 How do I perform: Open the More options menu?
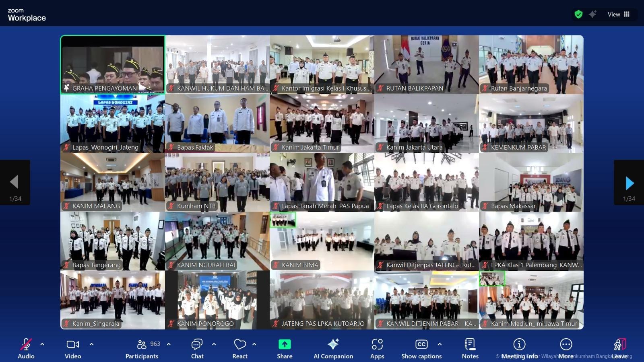566,345
